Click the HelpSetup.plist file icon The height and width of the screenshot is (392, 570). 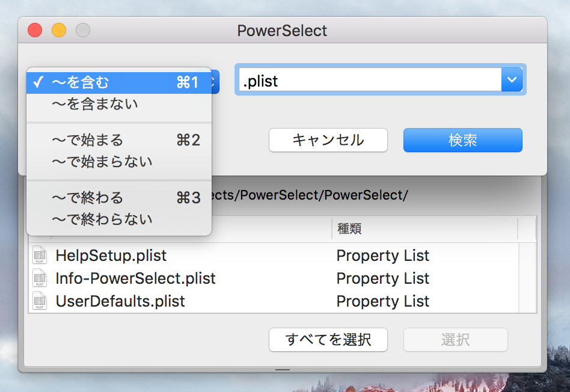tap(40, 256)
